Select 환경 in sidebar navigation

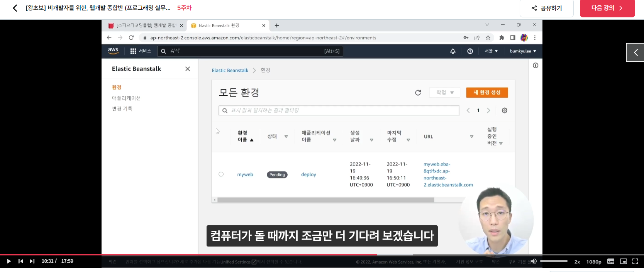tap(117, 87)
